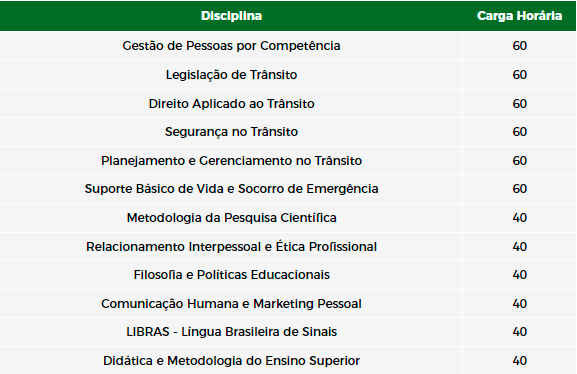Screen dimensions: 577x374
Task: Click the Disciplina column header
Action: [231, 16]
